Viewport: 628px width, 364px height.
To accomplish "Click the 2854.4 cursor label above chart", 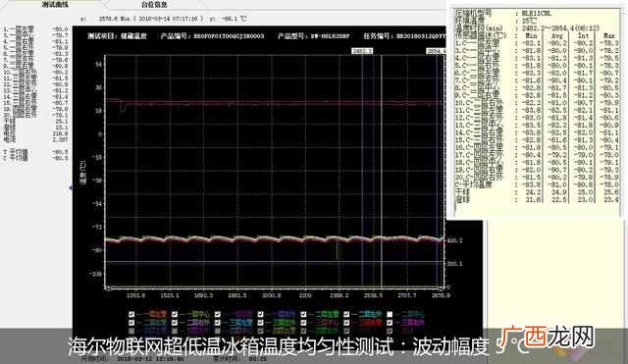I will click(436, 51).
